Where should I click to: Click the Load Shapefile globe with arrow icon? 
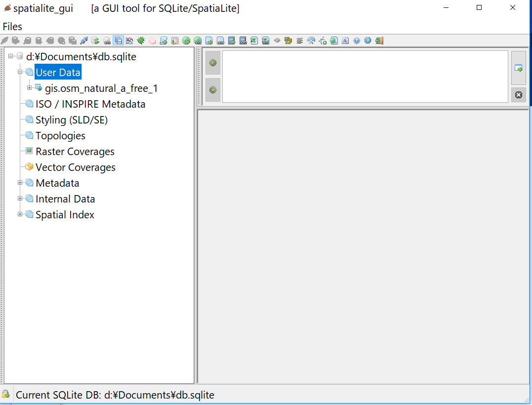click(186, 40)
